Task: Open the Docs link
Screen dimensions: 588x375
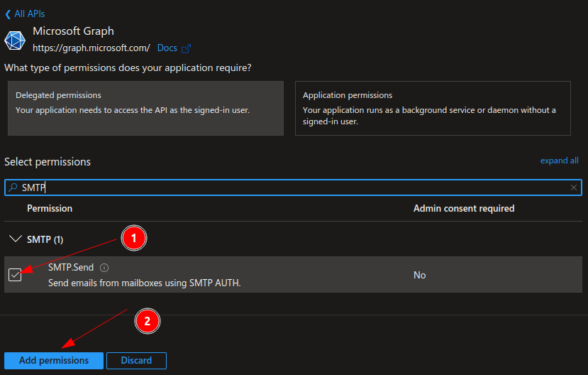Action: (x=167, y=48)
